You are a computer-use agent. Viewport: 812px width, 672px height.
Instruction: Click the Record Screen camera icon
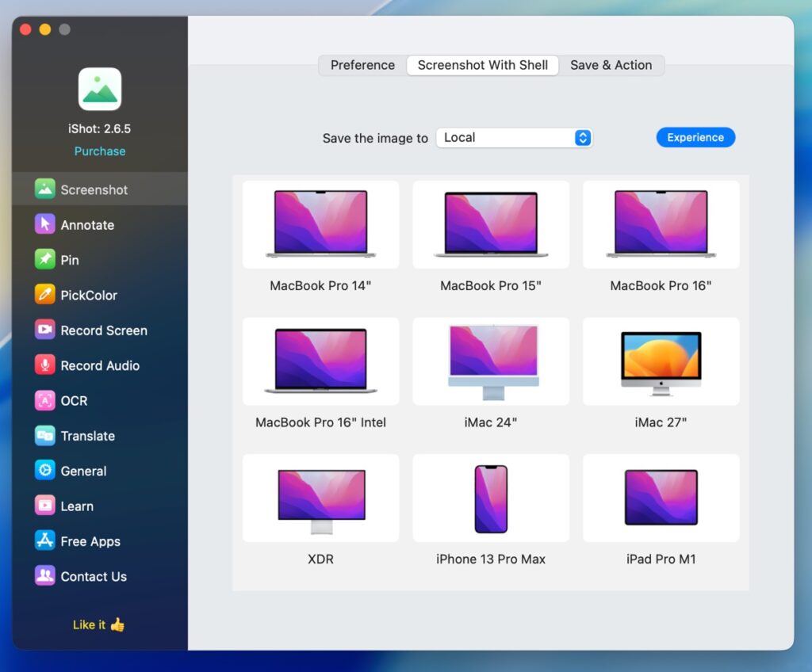tap(45, 330)
